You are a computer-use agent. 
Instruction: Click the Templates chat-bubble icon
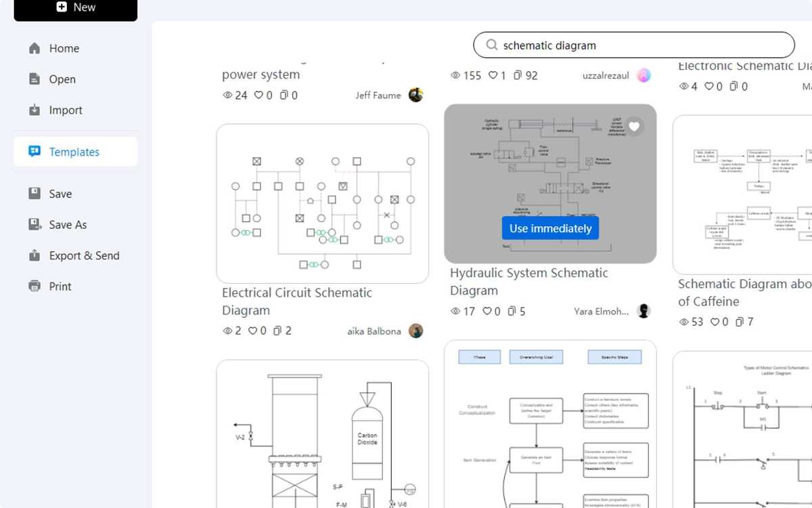(35, 152)
